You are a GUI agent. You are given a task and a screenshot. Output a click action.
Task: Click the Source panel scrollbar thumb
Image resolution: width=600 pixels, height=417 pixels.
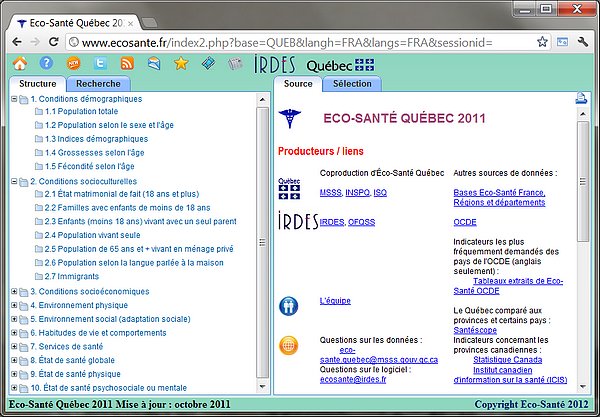click(583, 182)
